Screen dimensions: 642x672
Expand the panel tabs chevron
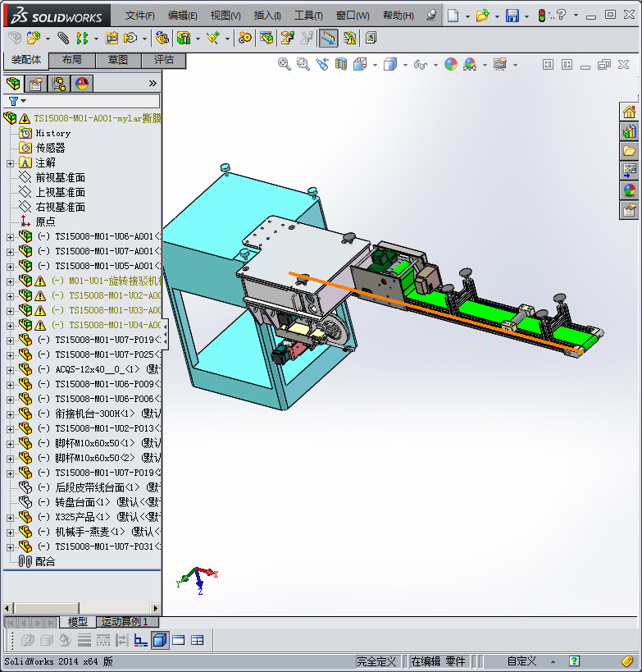pos(153,83)
